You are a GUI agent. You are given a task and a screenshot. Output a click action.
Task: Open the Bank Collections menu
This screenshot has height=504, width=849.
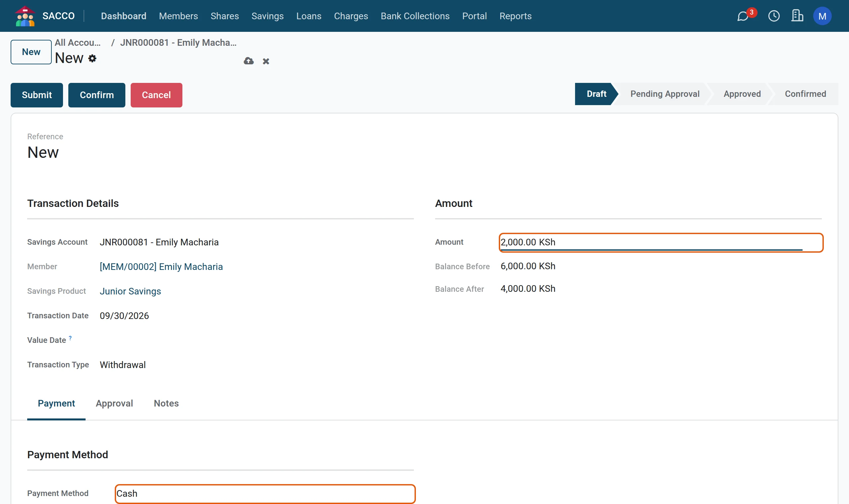click(x=415, y=16)
